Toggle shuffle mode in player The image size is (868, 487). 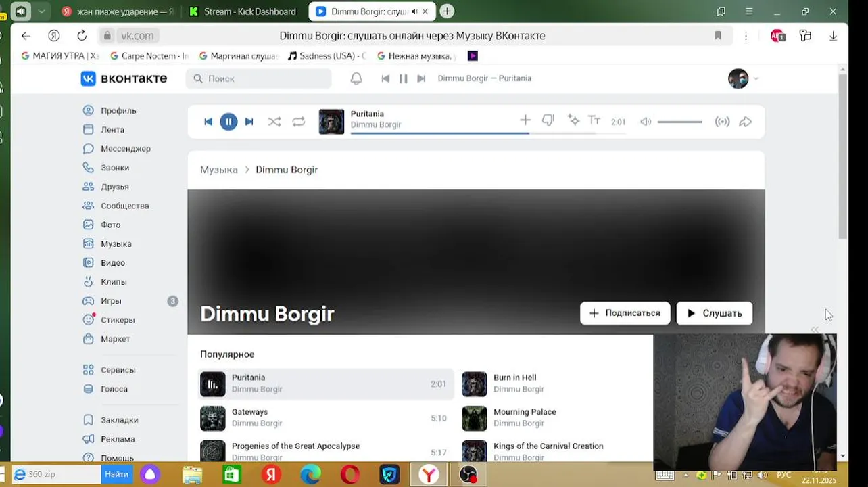pyautogui.click(x=274, y=122)
